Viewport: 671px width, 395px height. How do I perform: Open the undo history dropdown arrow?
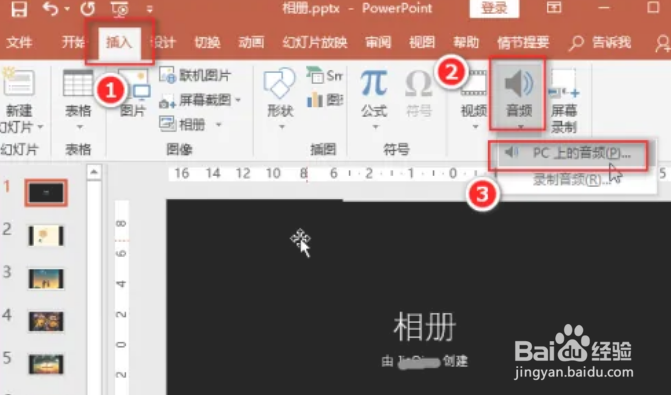pos(67,9)
